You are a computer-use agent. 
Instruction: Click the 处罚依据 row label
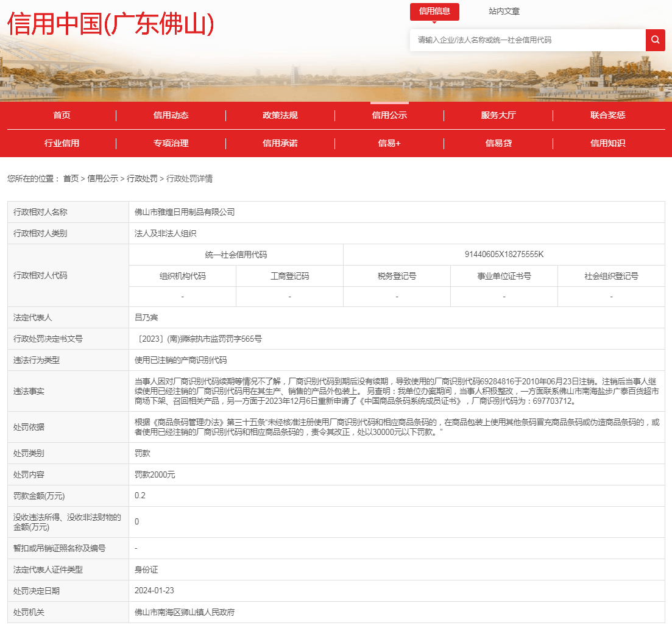(x=29, y=427)
